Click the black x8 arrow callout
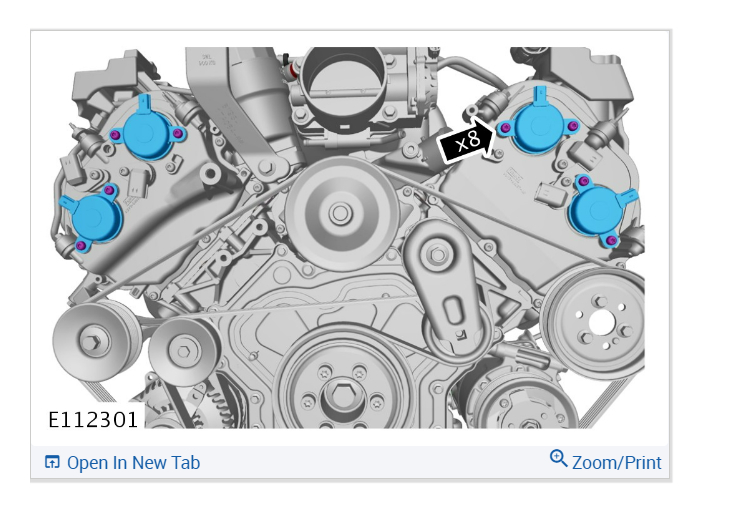 click(466, 140)
